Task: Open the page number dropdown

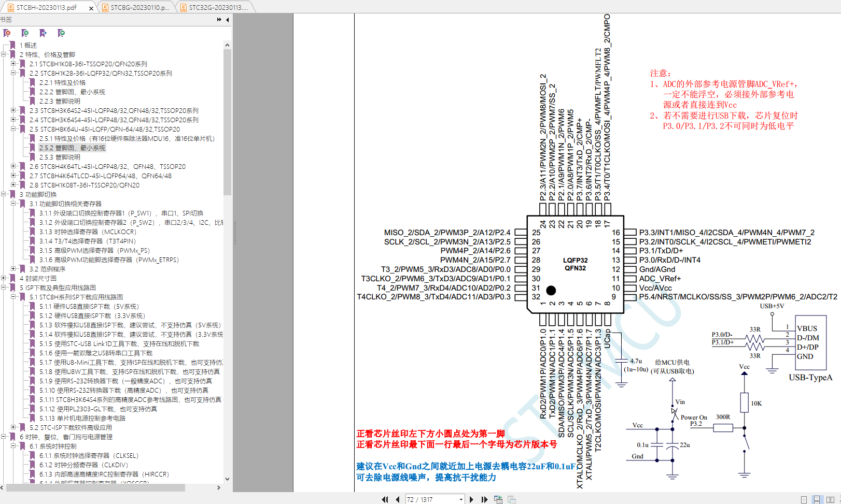Action: pyautogui.click(x=461, y=499)
